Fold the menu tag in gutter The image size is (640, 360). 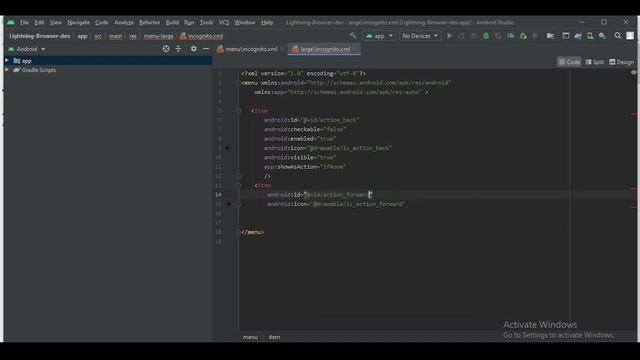coord(238,83)
